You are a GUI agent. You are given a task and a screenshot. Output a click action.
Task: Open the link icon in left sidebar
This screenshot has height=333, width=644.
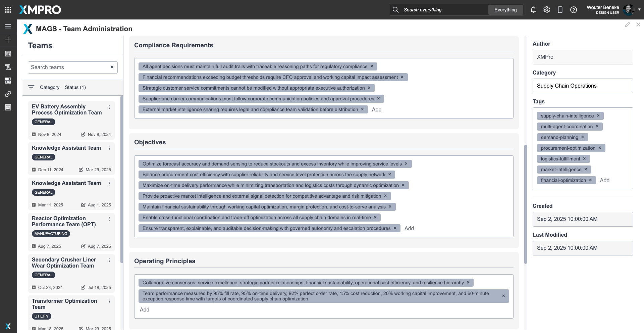(8, 94)
